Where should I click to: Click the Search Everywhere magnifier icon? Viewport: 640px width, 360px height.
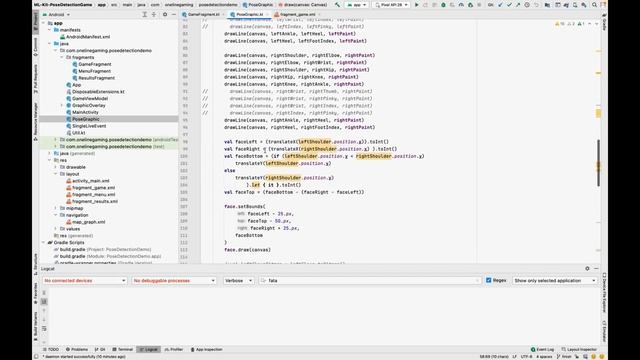(594, 5)
